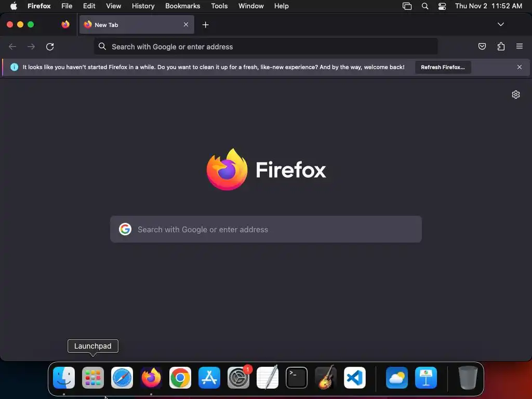This screenshot has width=532, height=399.
Task: Open the File menu
Action: [66, 6]
